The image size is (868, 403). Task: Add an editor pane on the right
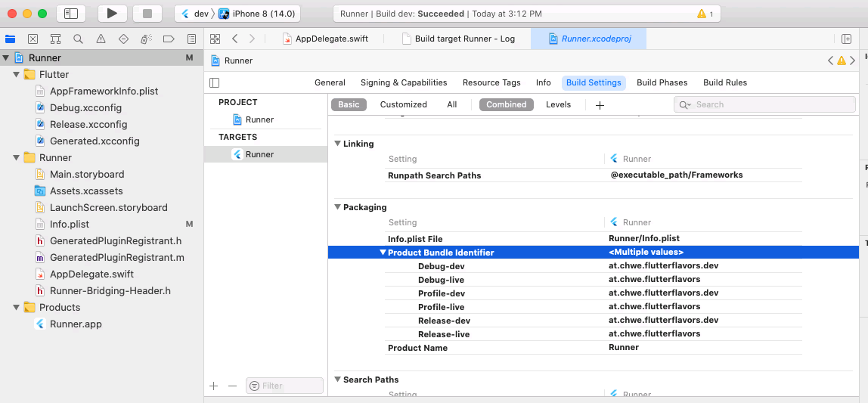coord(846,39)
